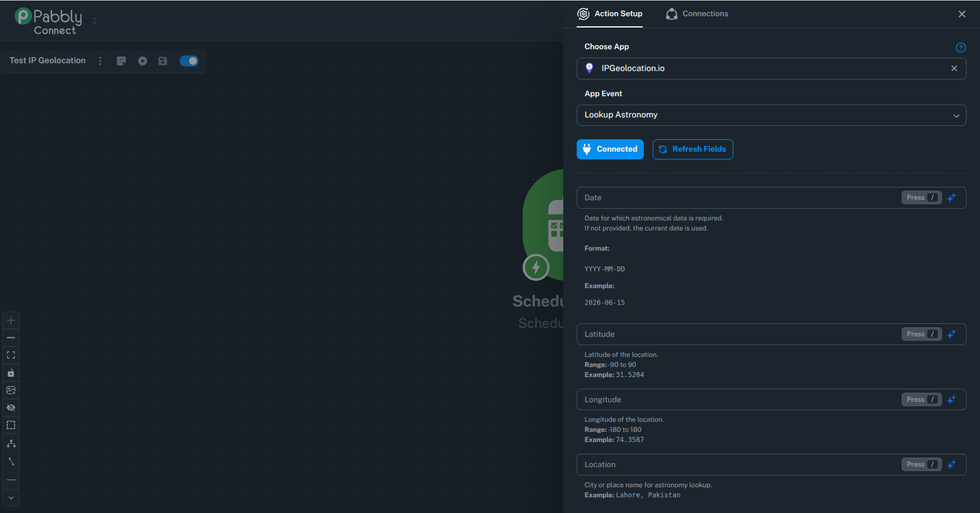Click the connector line style icon
The image size is (980, 513).
pos(11,462)
